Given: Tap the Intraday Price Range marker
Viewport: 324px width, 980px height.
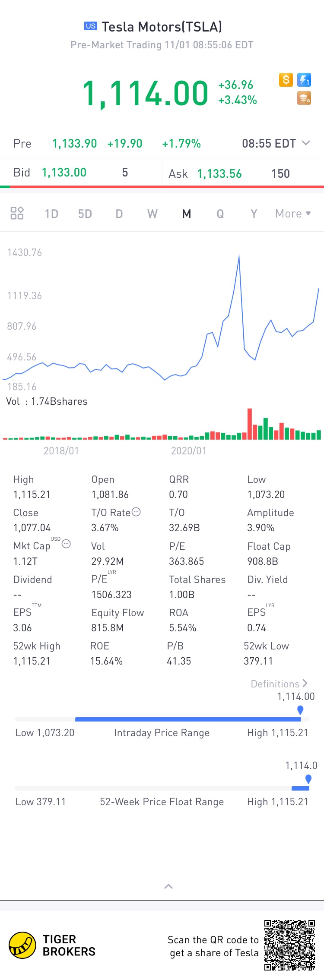Looking at the screenshot, I should coord(300,710).
